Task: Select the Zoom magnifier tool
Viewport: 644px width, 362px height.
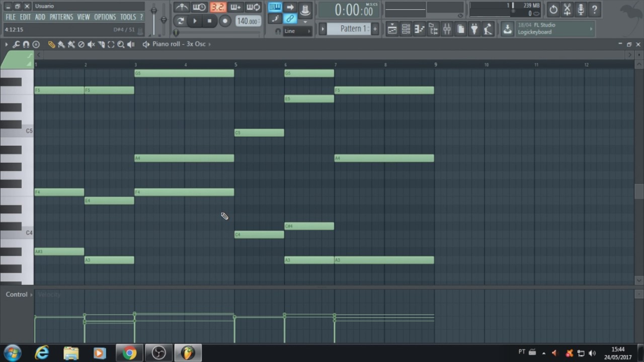Action: pyautogui.click(x=121, y=44)
